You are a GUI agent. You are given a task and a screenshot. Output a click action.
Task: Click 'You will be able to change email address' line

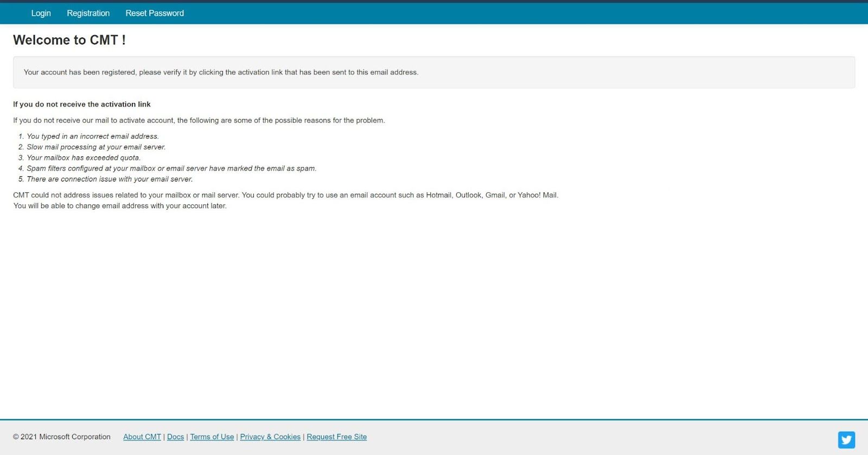tap(120, 206)
